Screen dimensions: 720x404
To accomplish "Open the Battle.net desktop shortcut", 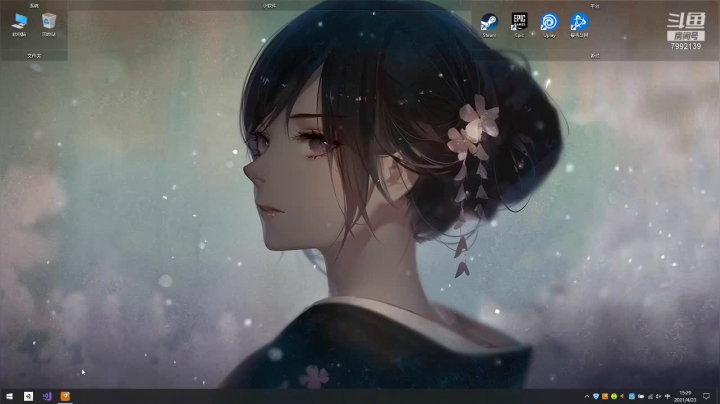I will point(579,25).
